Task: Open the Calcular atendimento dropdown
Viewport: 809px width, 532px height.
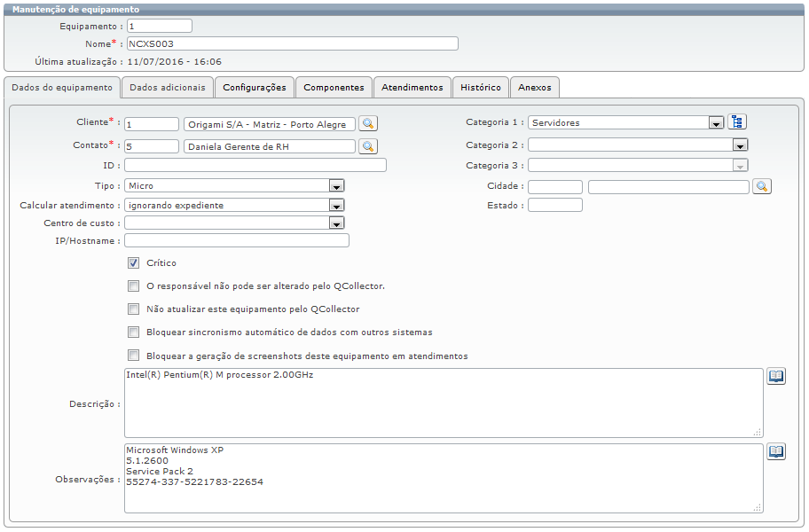Action: click(336, 206)
